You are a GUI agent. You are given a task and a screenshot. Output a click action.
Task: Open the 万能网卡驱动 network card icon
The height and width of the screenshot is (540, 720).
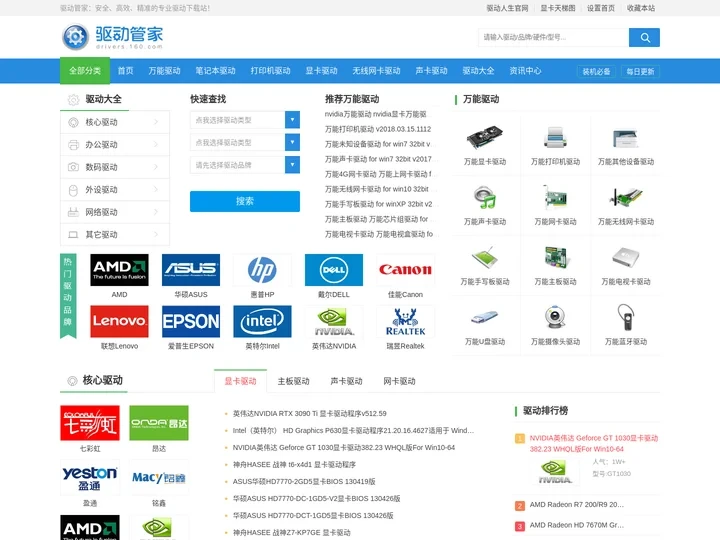pyautogui.click(x=555, y=197)
